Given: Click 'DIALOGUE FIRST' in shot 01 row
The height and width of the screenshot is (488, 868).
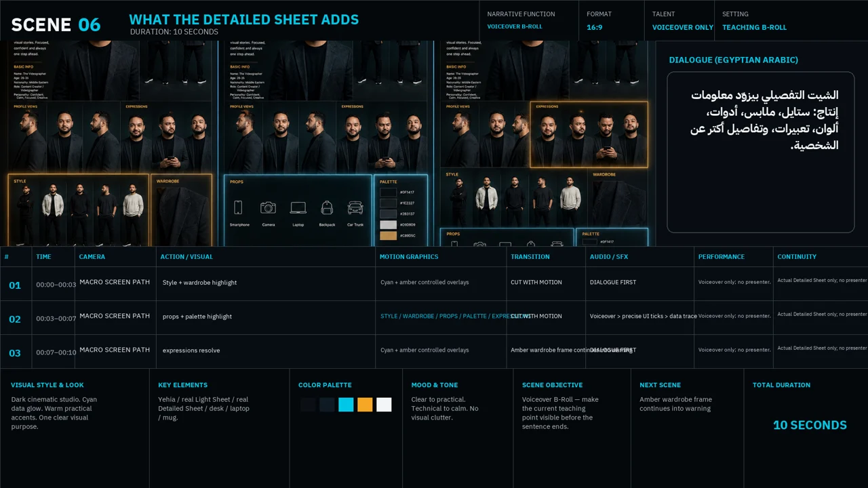Looking at the screenshot, I should coord(613,283).
